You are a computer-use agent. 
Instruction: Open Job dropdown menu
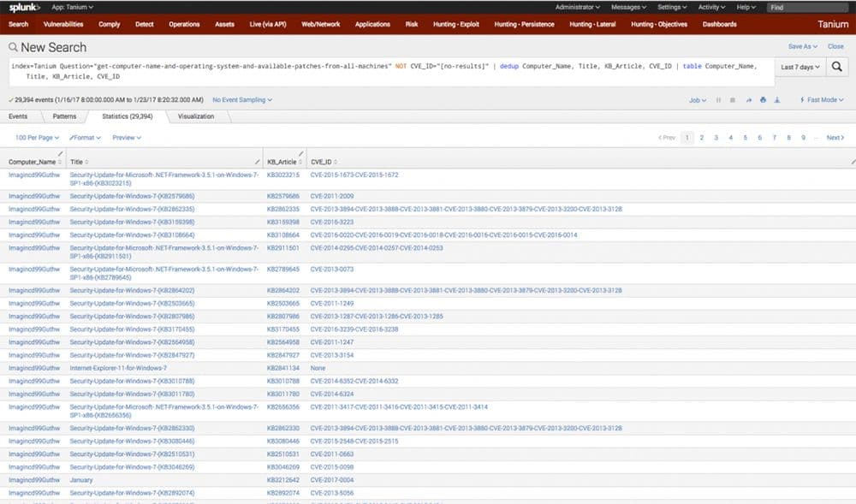697,100
